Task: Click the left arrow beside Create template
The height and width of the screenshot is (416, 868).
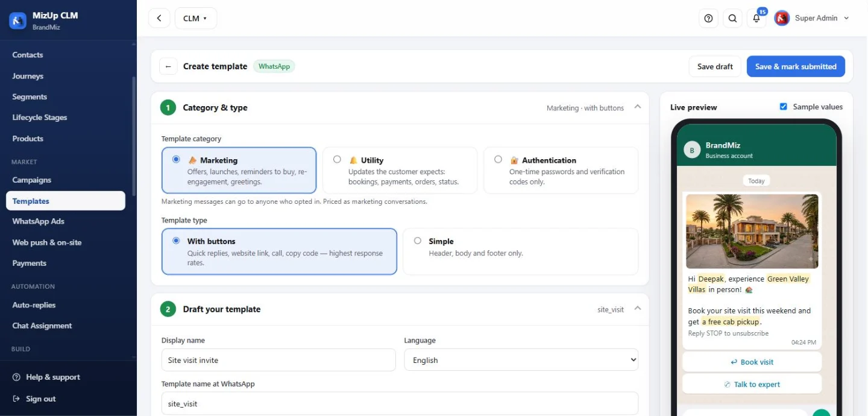Action: (168, 66)
